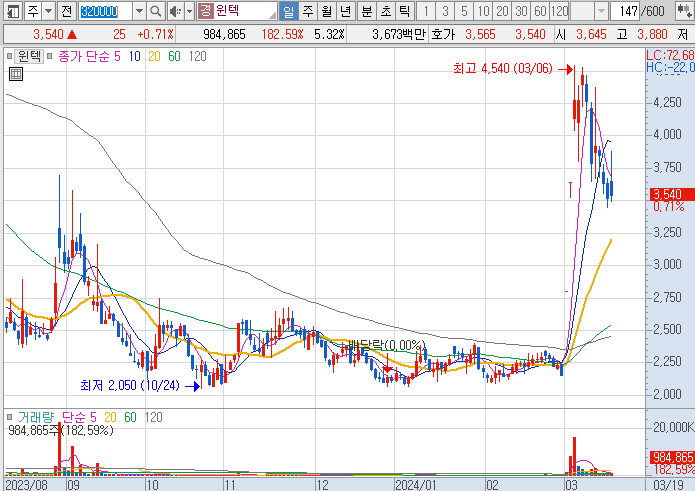Click the 전 button
Screen dimensions: 695x491
tap(66, 11)
